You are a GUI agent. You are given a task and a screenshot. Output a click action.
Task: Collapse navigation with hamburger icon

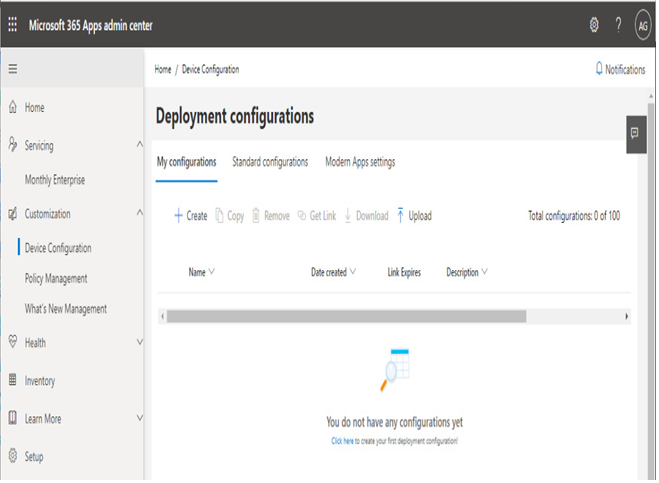[13, 69]
